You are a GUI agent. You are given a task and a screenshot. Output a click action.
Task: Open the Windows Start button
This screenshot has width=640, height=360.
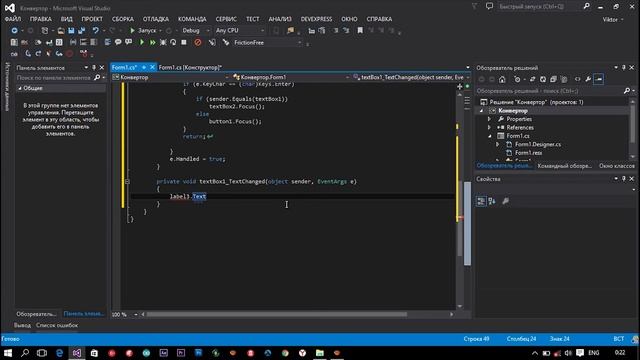(x=8, y=353)
